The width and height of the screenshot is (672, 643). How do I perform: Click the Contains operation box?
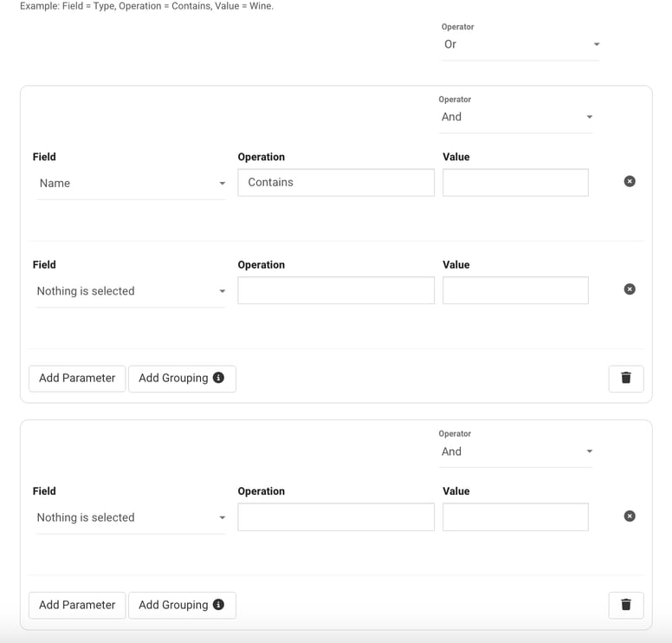click(x=336, y=183)
